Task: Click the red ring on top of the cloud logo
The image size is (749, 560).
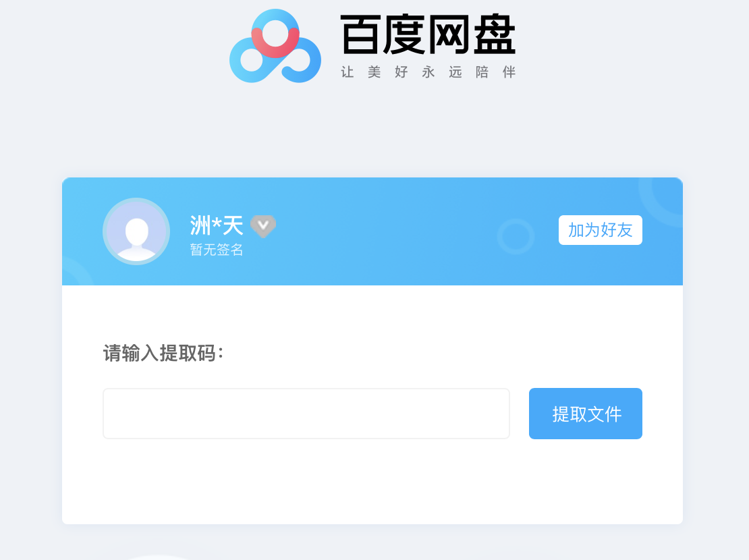Action: [x=275, y=36]
